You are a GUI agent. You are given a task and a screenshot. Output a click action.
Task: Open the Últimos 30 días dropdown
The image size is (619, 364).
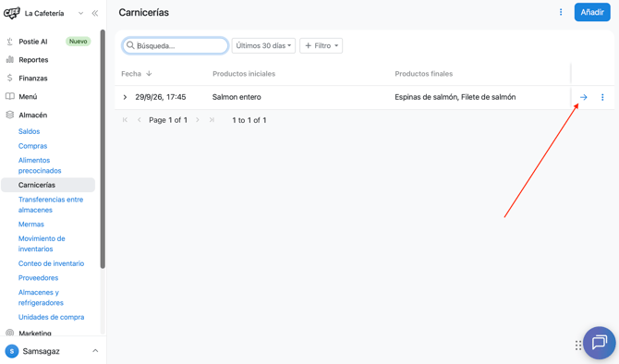tap(263, 46)
